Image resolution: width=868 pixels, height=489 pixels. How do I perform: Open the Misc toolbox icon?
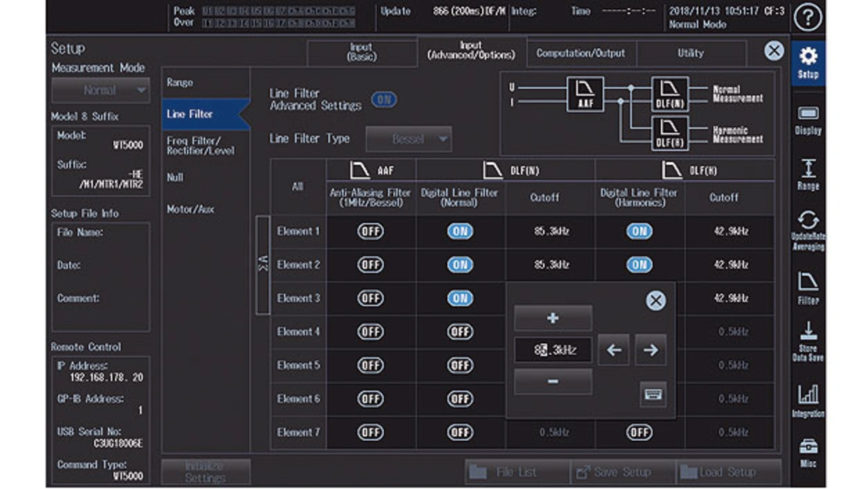(x=808, y=452)
